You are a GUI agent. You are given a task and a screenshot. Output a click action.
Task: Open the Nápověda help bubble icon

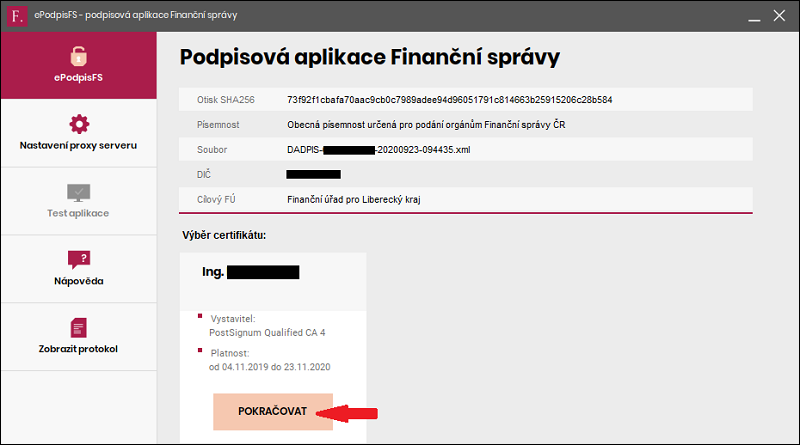coord(79,259)
